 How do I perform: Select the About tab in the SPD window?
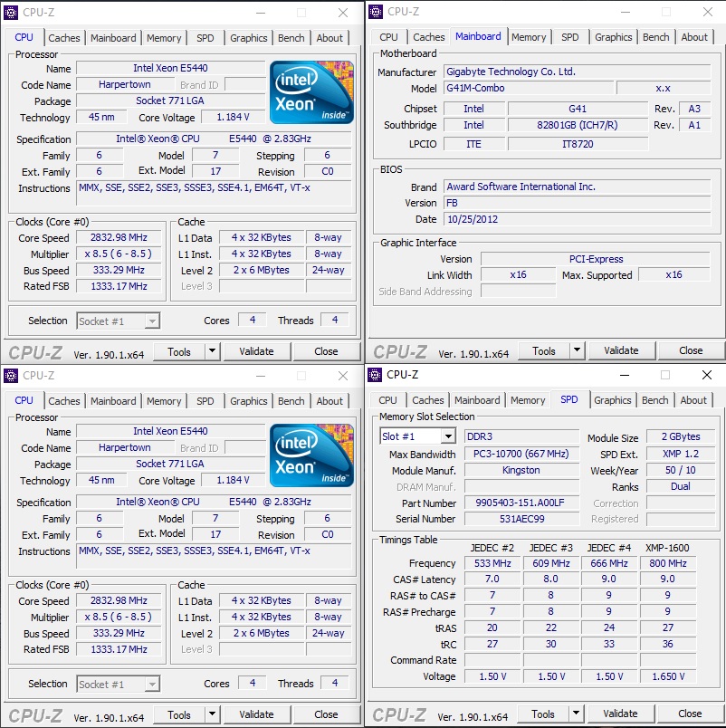click(693, 400)
